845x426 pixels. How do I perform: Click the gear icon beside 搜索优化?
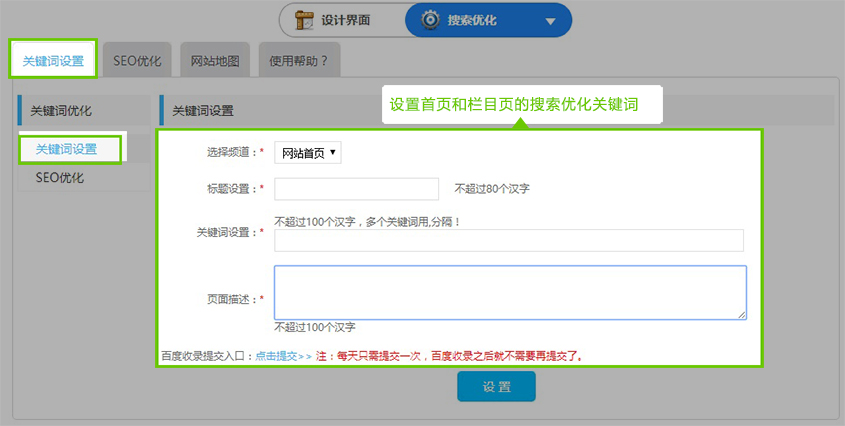[x=430, y=19]
